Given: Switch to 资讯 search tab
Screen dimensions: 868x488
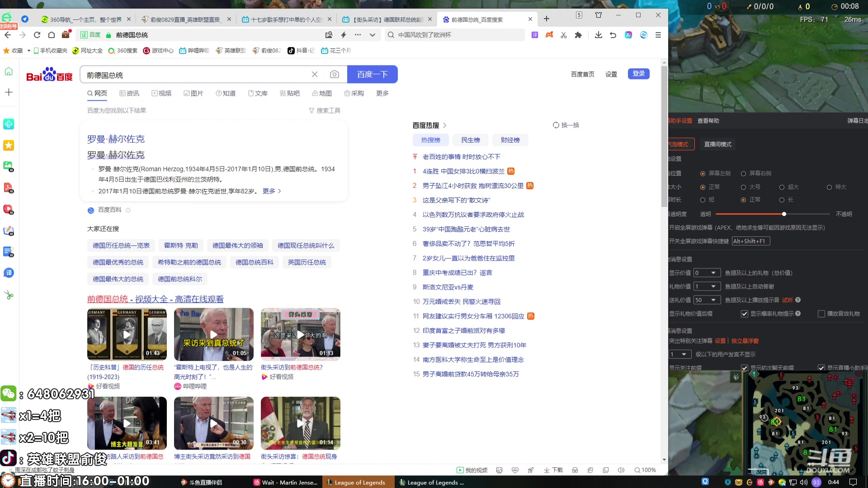Looking at the screenshot, I should pyautogui.click(x=129, y=94).
